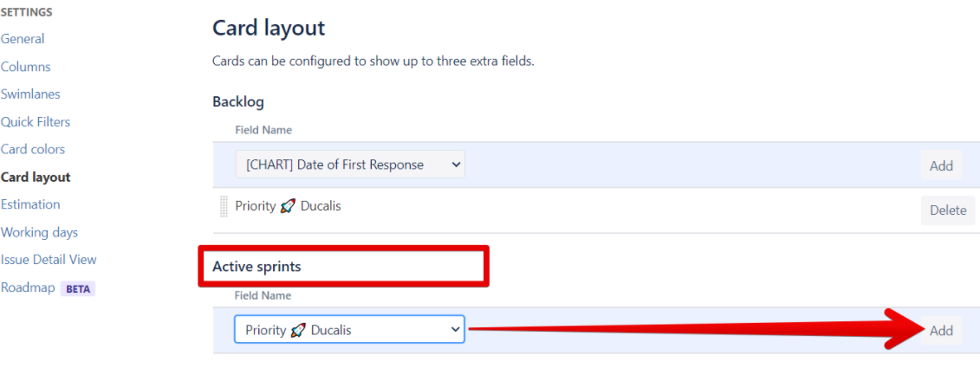Viewport: 980px width, 375px height.
Task: Add the Date of First Response field to Backlog
Action: pos(941,165)
